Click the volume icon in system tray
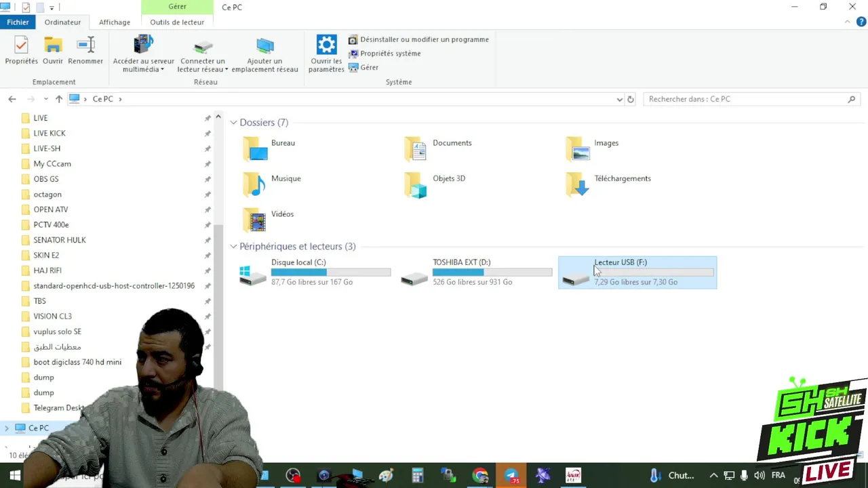 click(x=759, y=476)
